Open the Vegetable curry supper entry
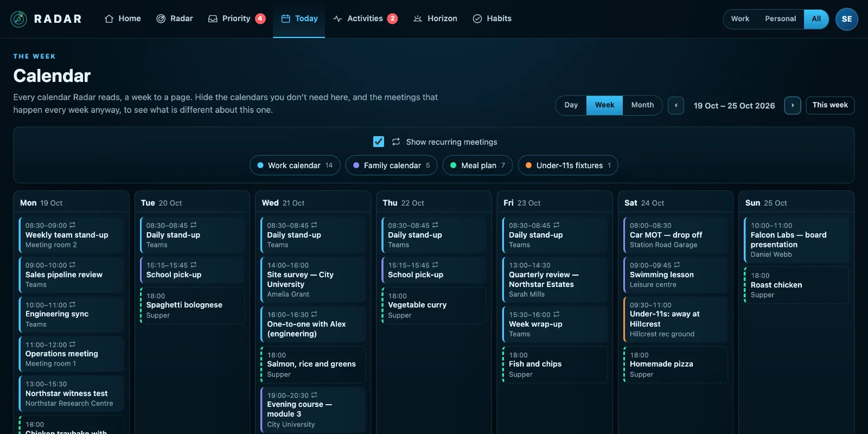The width and height of the screenshot is (868, 434). [x=434, y=305]
